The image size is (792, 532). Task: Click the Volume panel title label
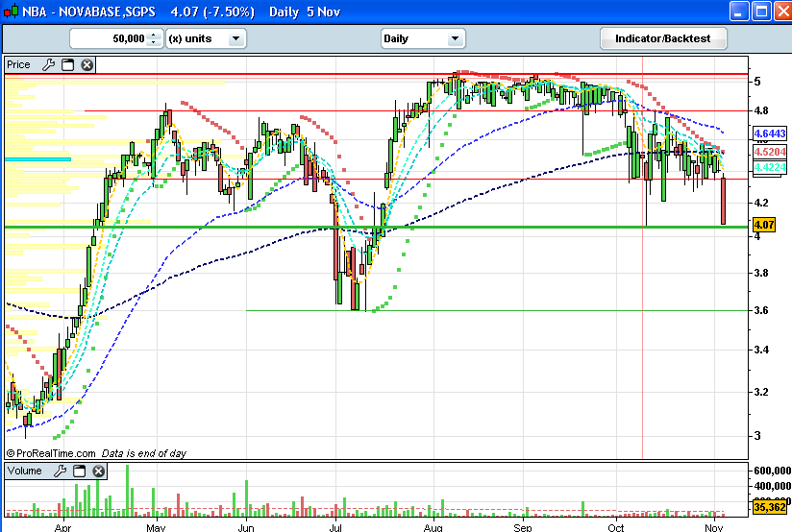click(24, 471)
